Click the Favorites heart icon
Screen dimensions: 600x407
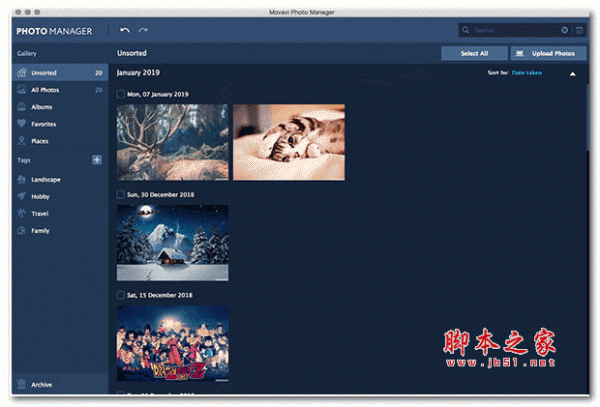point(22,124)
